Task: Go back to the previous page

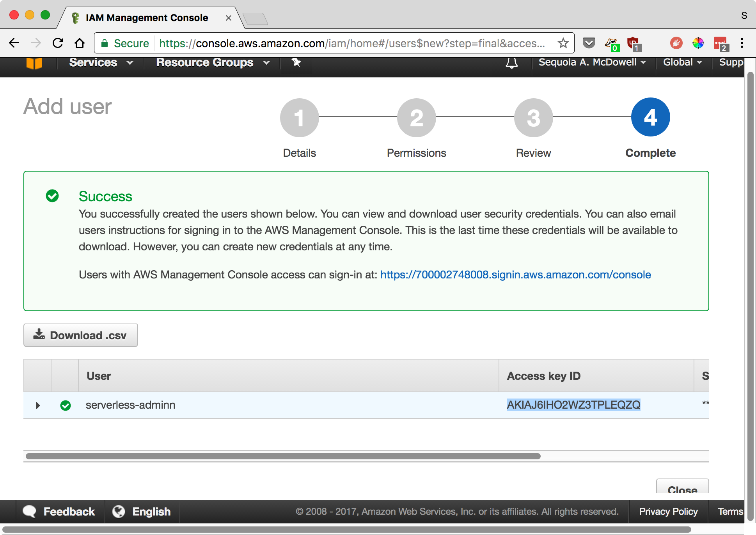Action: [14, 43]
